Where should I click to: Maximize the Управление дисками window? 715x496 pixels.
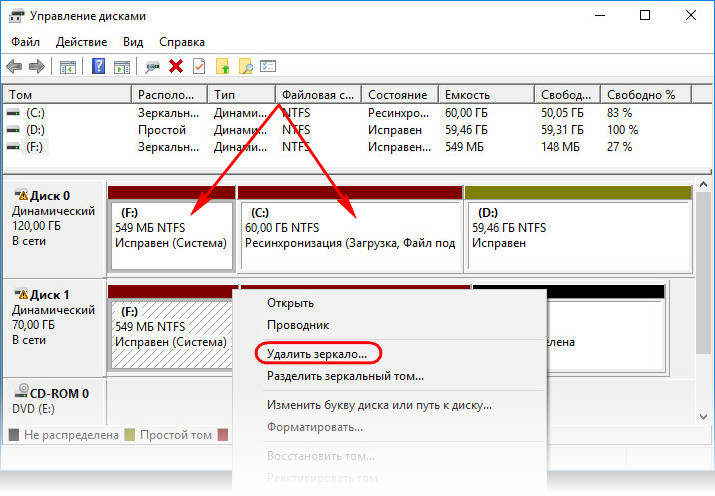[x=645, y=16]
